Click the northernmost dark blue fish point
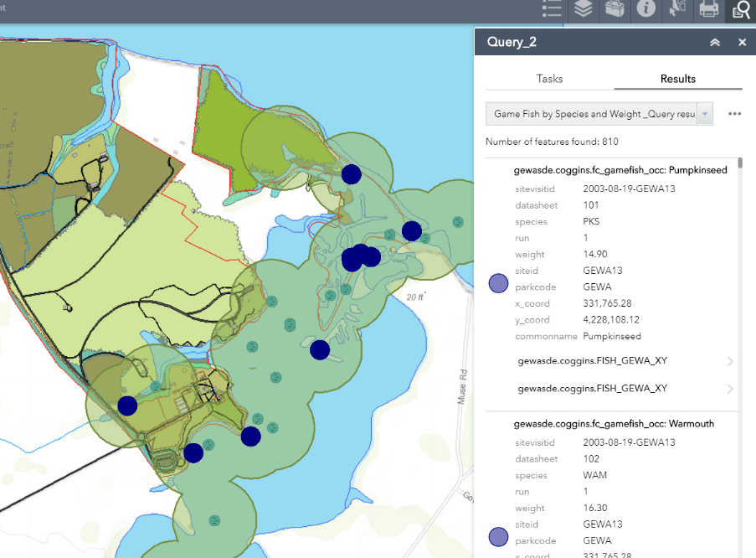This screenshot has width=756, height=558. pos(352,173)
